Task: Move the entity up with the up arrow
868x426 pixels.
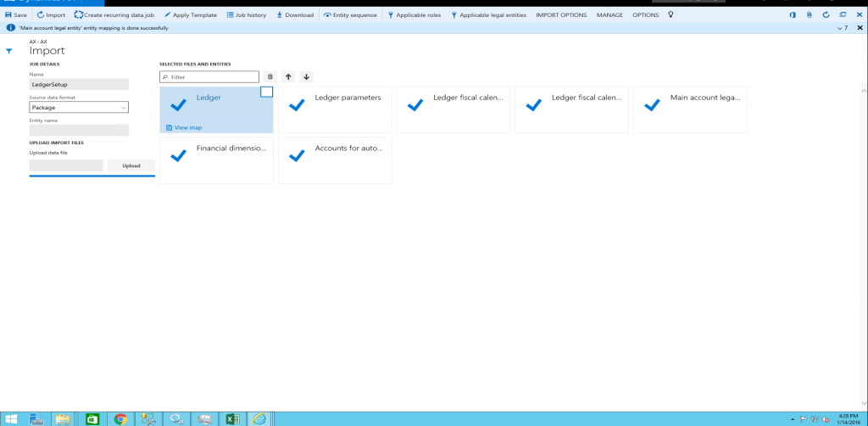Action: tap(288, 77)
